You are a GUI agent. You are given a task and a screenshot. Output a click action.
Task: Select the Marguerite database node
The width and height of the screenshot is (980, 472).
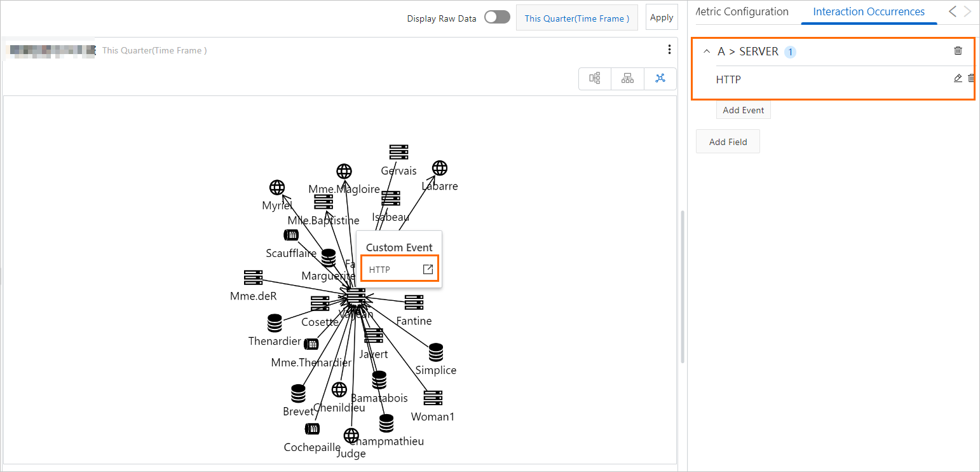(329, 258)
